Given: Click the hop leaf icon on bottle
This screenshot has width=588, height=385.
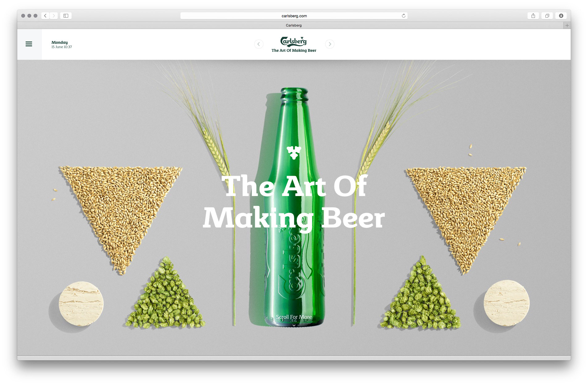Looking at the screenshot, I should (294, 153).
